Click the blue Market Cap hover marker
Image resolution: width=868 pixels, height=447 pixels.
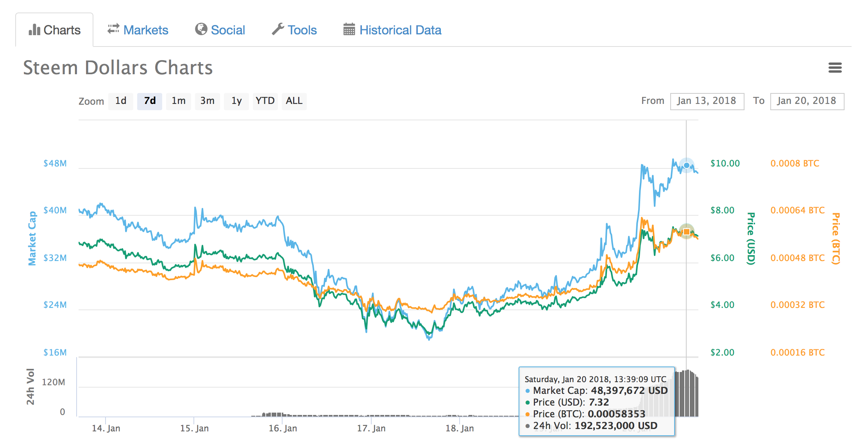tap(686, 165)
